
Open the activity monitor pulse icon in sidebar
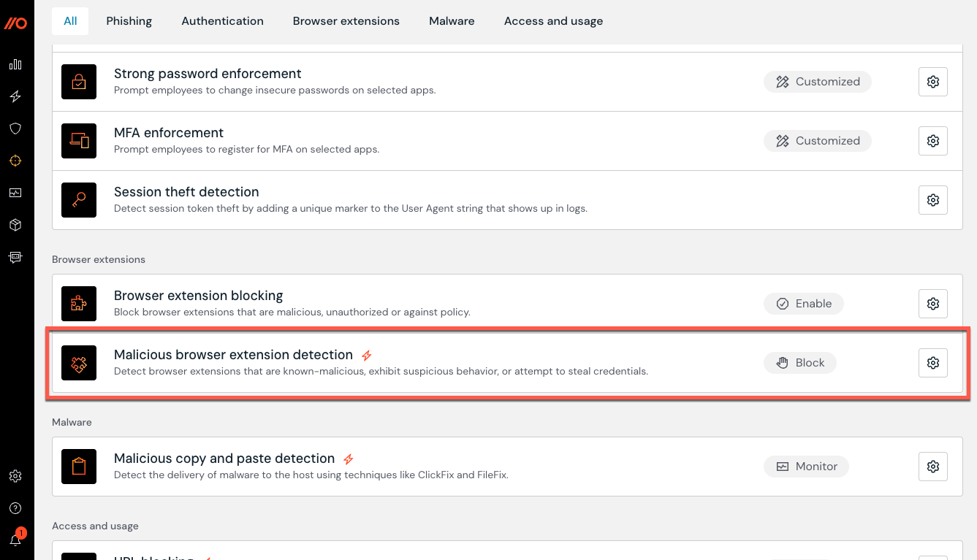tap(15, 192)
